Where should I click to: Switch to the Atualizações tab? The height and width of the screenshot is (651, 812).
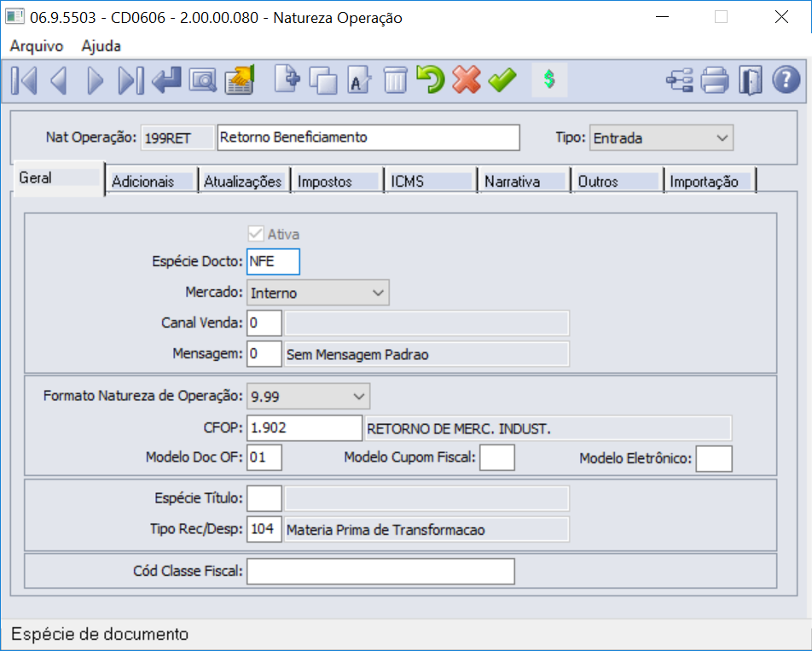pyautogui.click(x=243, y=181)
